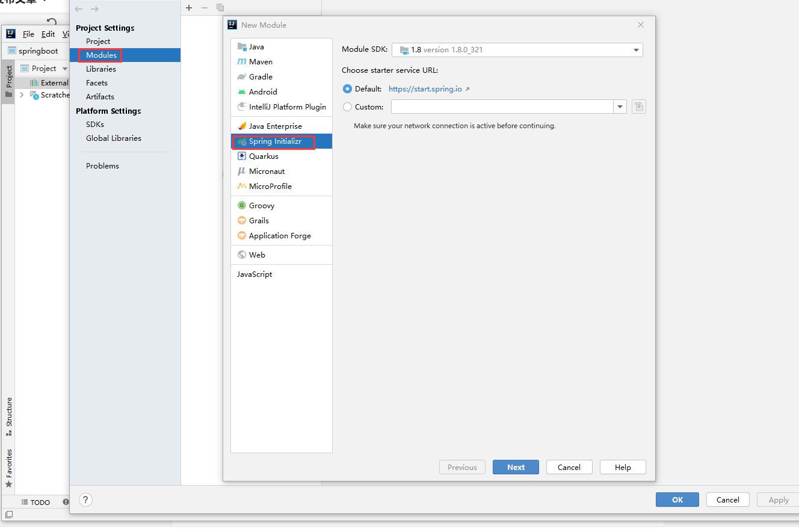Click Cancel in New Module dialog
799x532 pixels.
(569, 468)
